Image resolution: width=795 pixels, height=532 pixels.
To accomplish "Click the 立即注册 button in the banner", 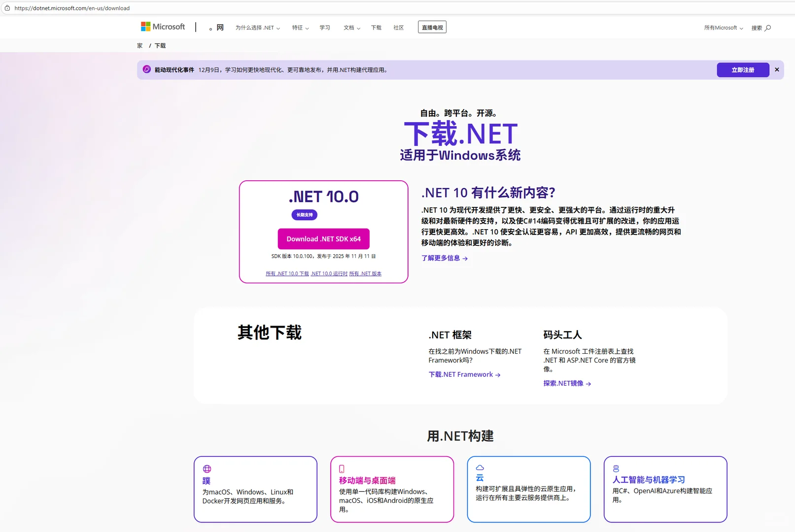I will click(743, 69).
